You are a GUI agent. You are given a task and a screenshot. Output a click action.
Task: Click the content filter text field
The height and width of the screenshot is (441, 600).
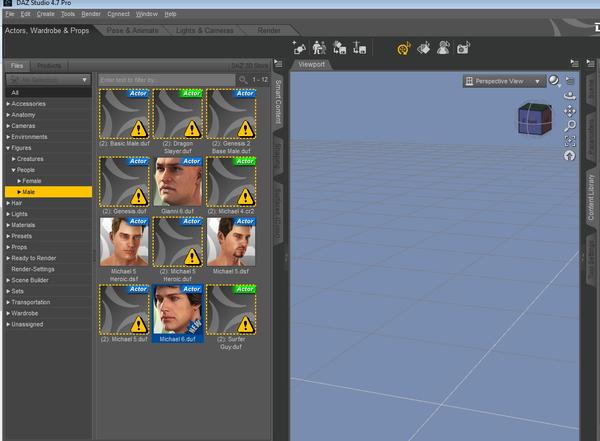click(167, 80)
